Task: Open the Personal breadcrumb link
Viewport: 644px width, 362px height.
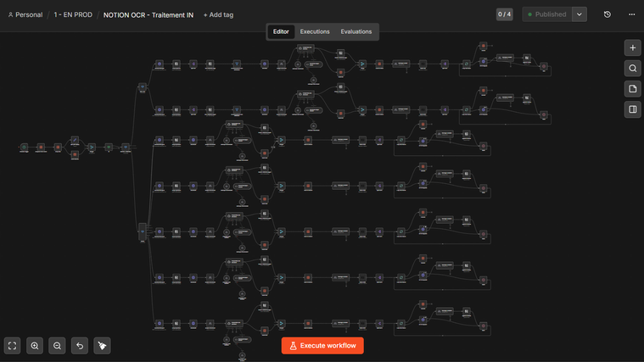Action: pyautogui.click(x=25, y=14)
